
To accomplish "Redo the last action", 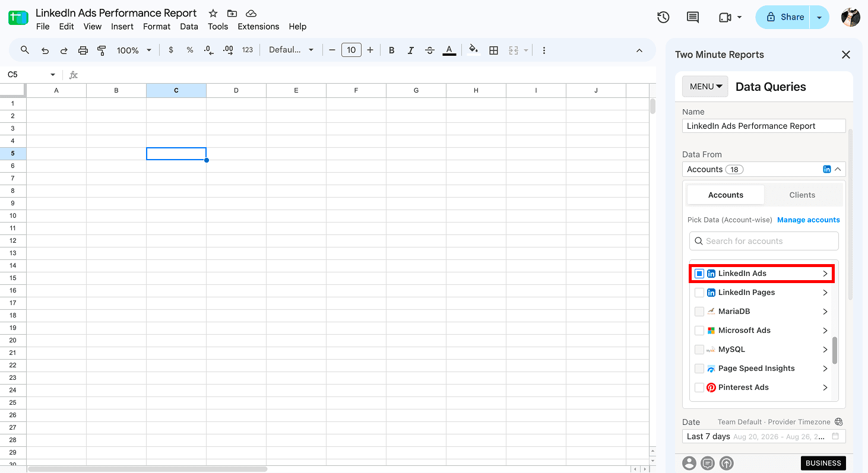I will tap(64, 50).
